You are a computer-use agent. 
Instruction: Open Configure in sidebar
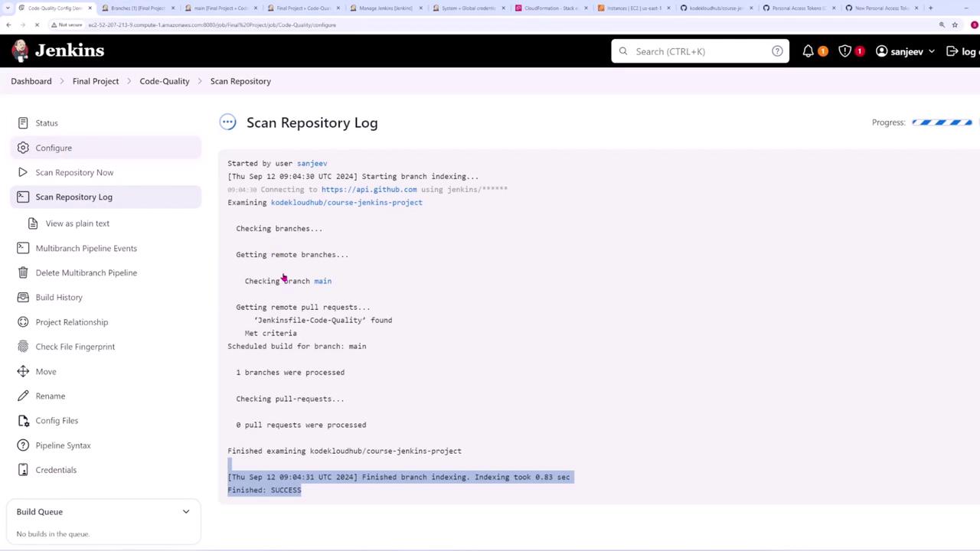(106, 148)
